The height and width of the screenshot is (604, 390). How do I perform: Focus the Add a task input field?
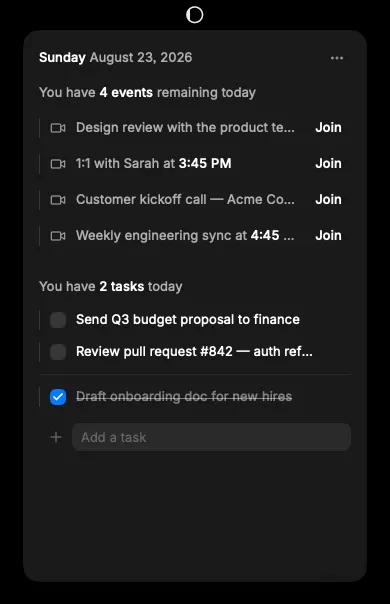211,437
